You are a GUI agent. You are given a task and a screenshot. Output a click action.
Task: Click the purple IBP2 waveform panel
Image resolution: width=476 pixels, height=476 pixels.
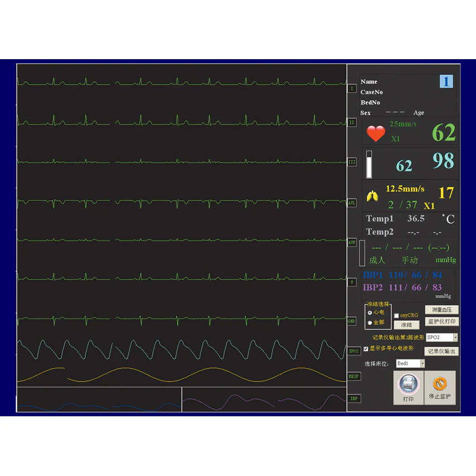(x=265, y=400)
